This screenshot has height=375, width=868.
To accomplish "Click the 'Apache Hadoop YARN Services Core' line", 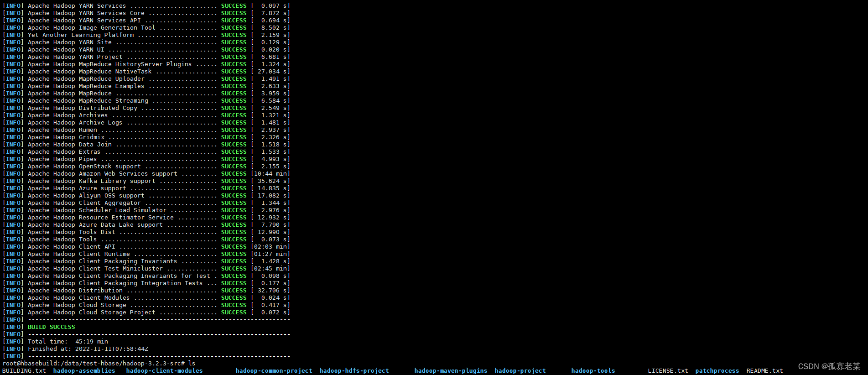I will pyautogui.click(x=146, y=13).
